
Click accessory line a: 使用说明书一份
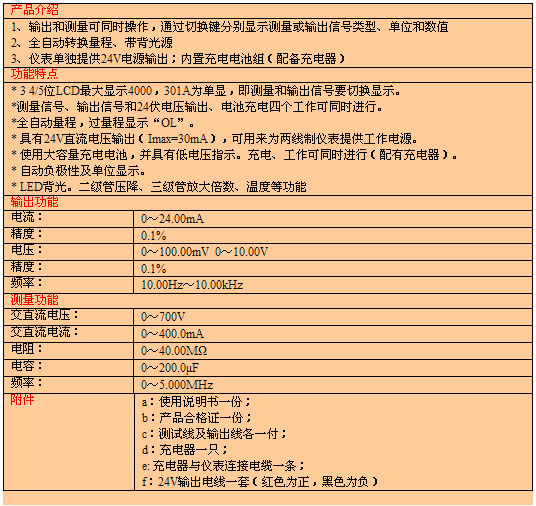197,402
